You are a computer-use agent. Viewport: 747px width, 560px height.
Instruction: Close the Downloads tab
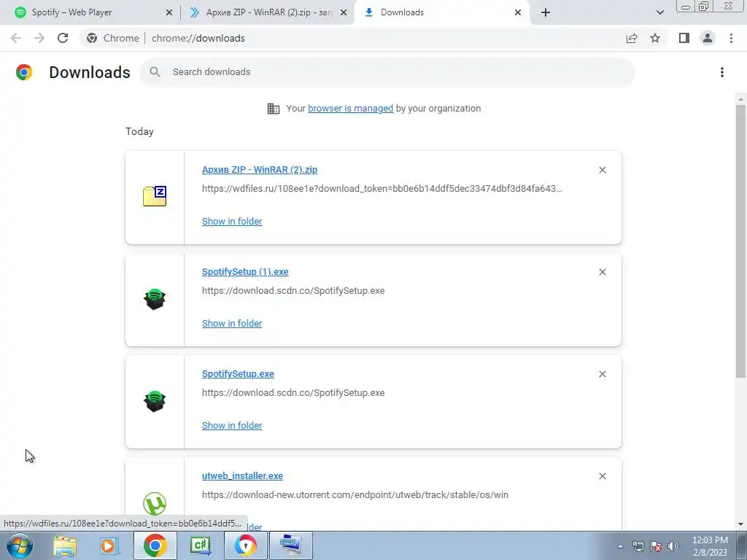point(518,12)
